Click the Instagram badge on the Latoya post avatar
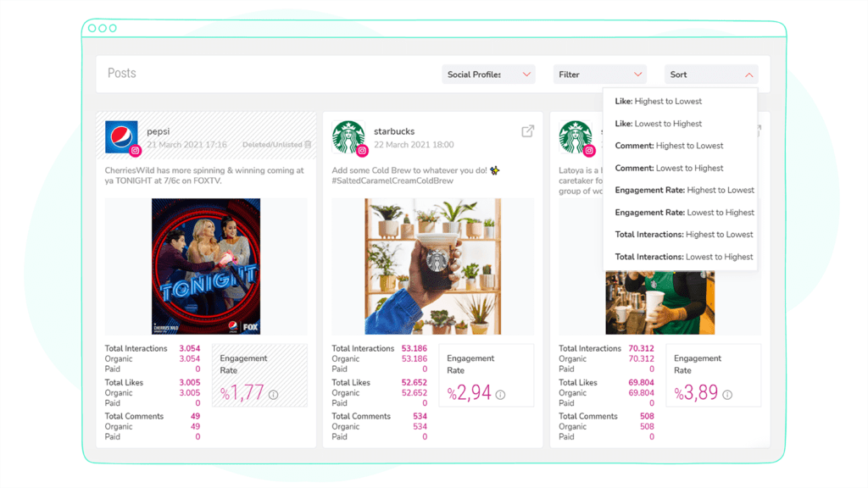Screen dimensions: 868x488 (x=589, y=151)
